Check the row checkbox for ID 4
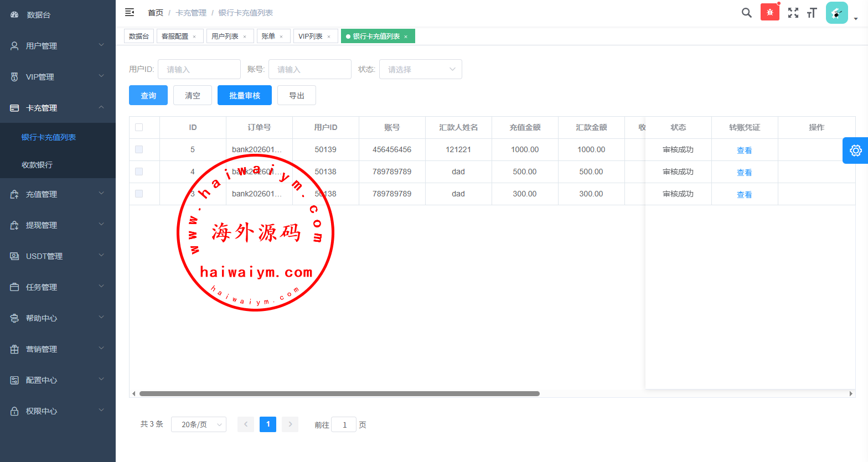Image resolution: width=868 pixels, height=462 pixels. (x=139, y=172)
